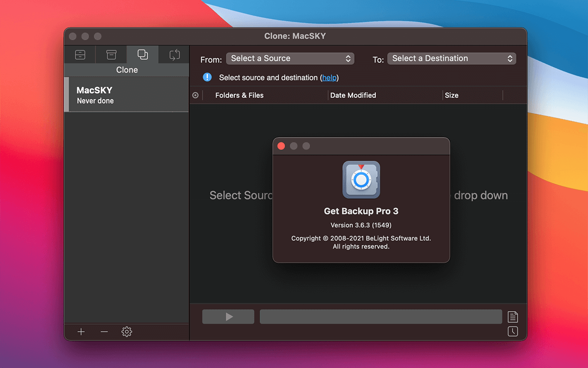Click the Get Backup Pro 3 title
This screenshot has width=588, height=368.
click(x=361, y=211)
